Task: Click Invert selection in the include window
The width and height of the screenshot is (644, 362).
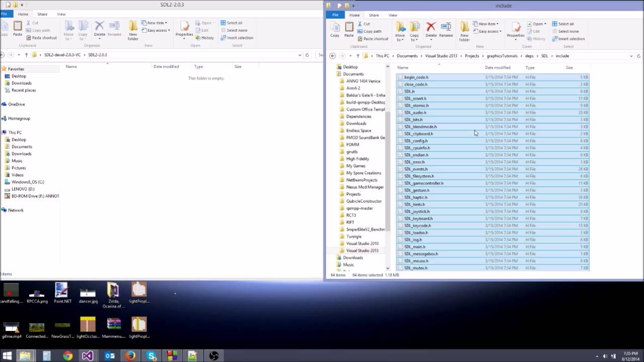Action: point(568,39)
